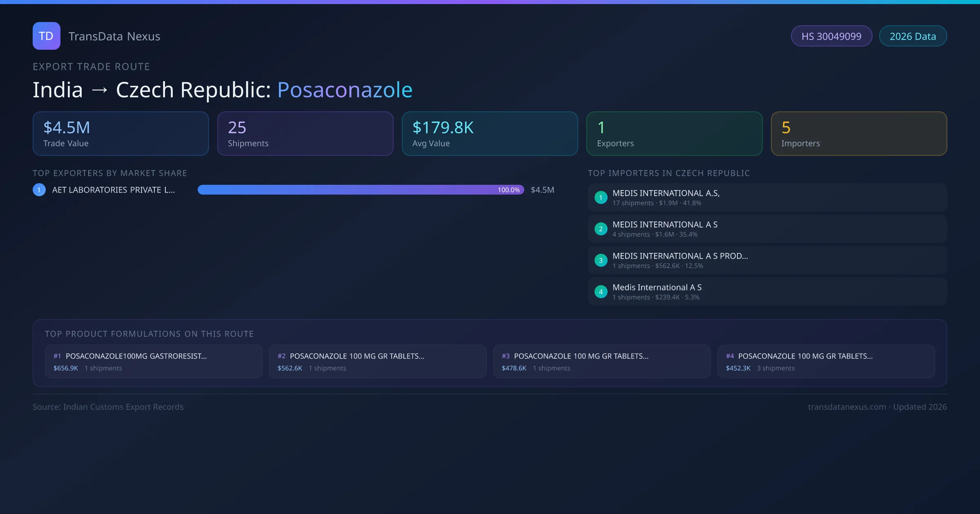Screen dimensions: 980x514
Task: Click the rank 2 importer badge
Action: coord(601,229)
